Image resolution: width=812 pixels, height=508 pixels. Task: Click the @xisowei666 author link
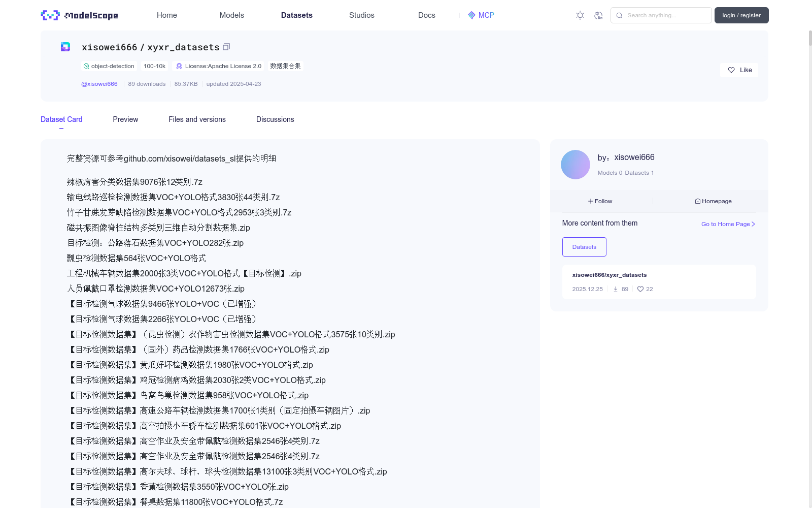coord(99,84)
